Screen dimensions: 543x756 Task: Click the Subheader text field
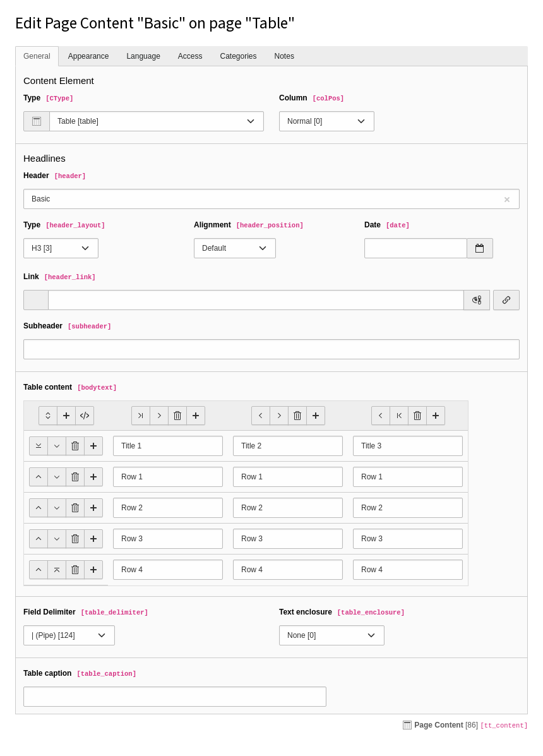[x=271, y=349]
